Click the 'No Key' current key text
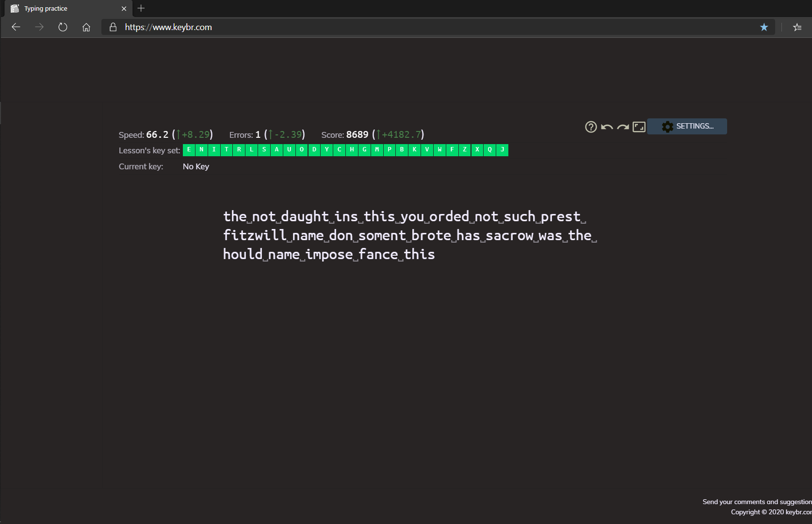Viewport: 812px width, 524px height. [196, 166]
